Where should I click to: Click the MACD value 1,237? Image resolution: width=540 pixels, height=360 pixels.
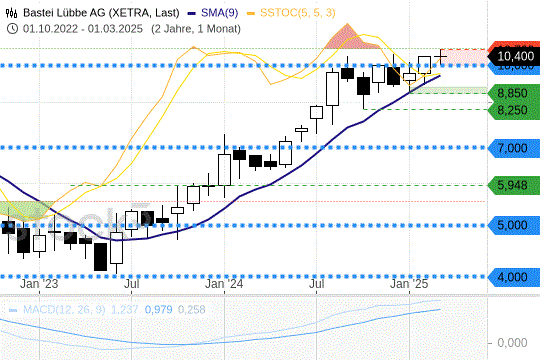coord(124,309)
